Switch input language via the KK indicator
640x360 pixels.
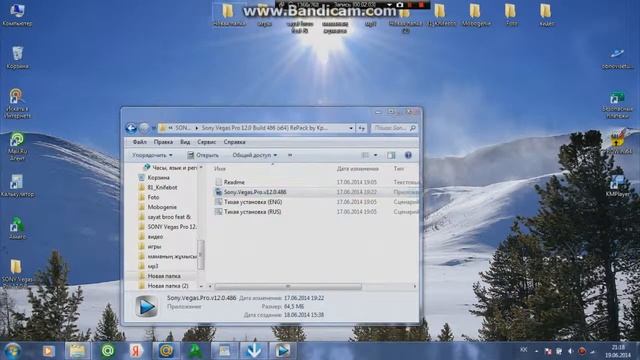tap(524, 350)
